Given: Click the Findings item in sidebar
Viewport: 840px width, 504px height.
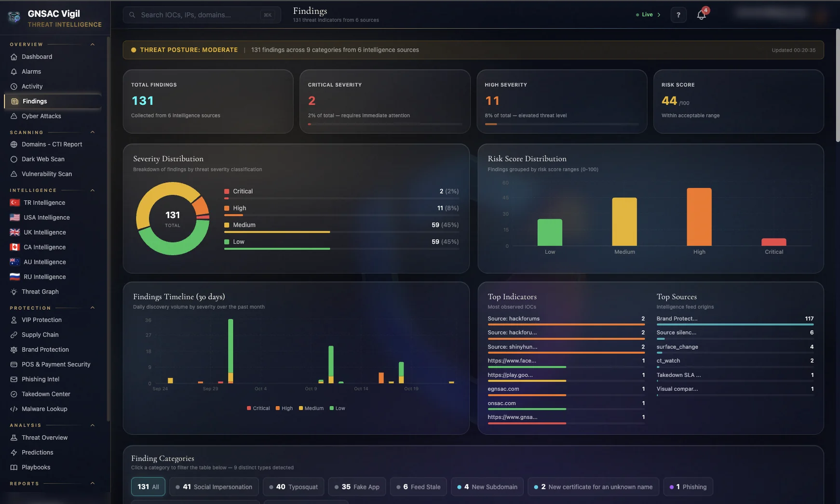Looking at the screenshot, I should tap(53, 101).
